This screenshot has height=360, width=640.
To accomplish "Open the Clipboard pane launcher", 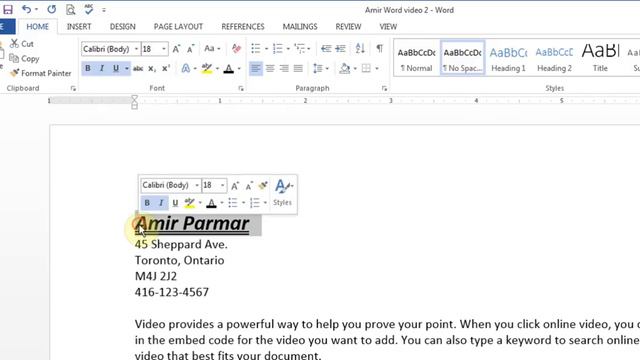I will pyautogui.click(x=73, y=88).
